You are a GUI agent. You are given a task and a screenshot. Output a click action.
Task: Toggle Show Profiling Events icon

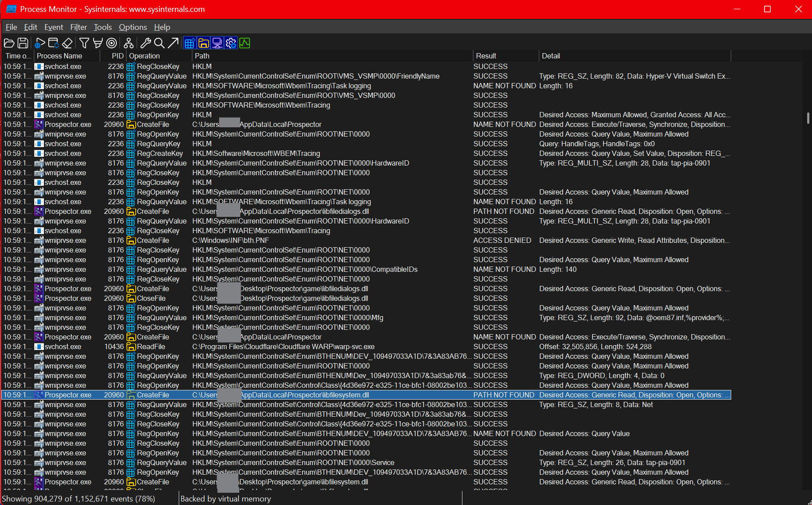coord(245,43)
